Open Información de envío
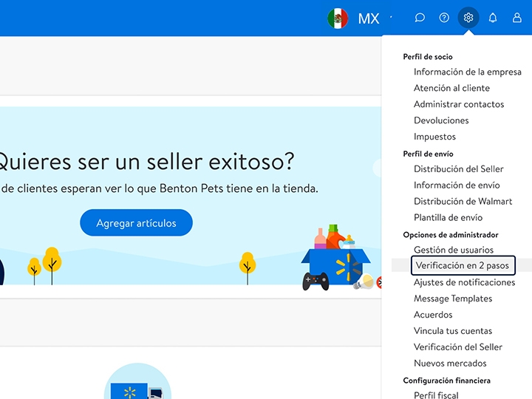 pyautogui.click(x=457, y=185)
